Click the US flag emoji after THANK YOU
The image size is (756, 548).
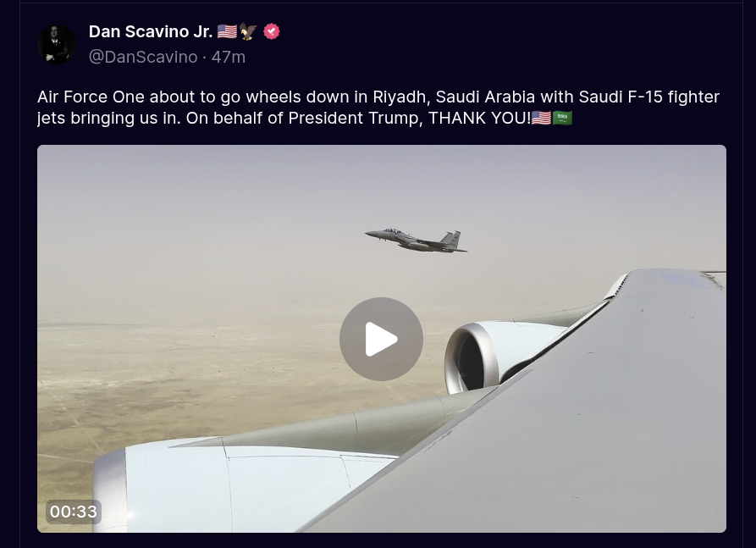(542, 118)
